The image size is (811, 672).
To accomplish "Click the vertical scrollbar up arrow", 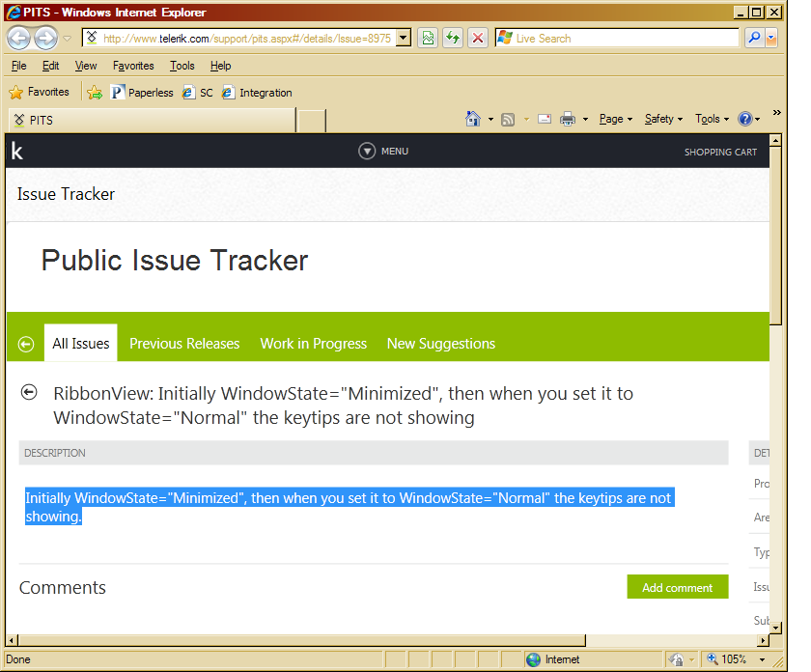I will click(774, 141).
